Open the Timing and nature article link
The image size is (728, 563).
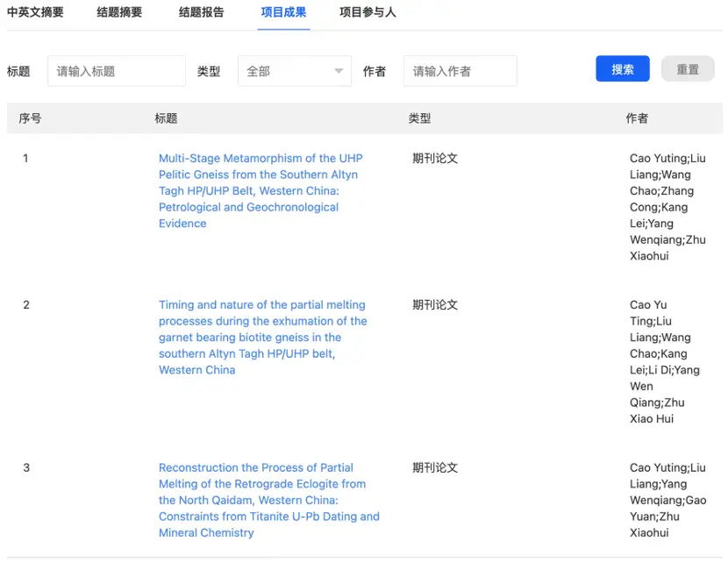coord(261,337)
